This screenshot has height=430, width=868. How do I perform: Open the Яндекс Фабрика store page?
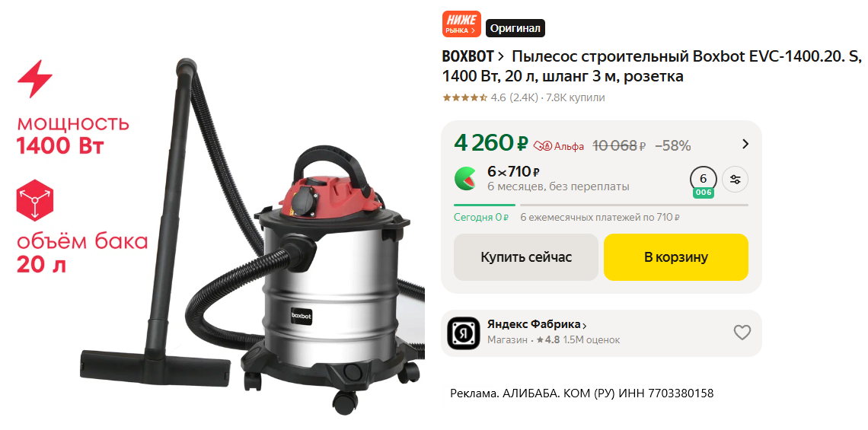click(537, 324)
